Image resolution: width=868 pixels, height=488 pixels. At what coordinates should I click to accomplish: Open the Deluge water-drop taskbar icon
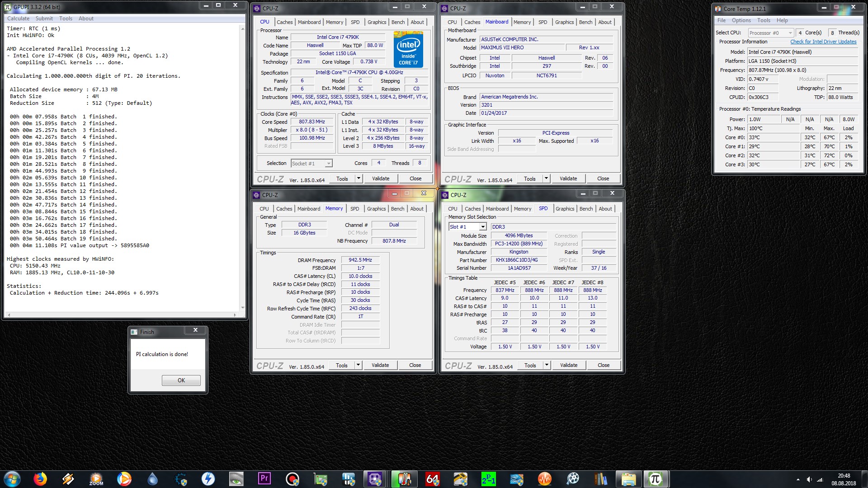[152, 479]
